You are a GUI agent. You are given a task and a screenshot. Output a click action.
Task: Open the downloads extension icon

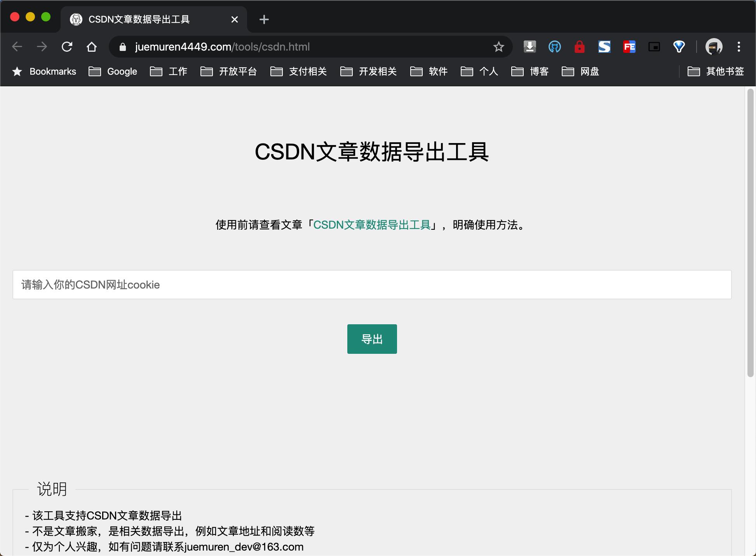pyautogui.click(x=529, y=47)
